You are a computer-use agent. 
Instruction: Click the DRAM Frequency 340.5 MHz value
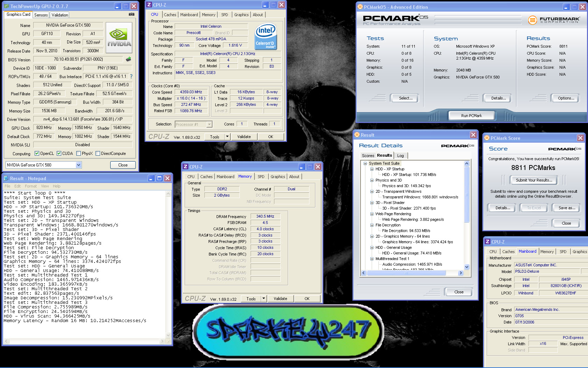pyautogui.click(x=265, y=217)
